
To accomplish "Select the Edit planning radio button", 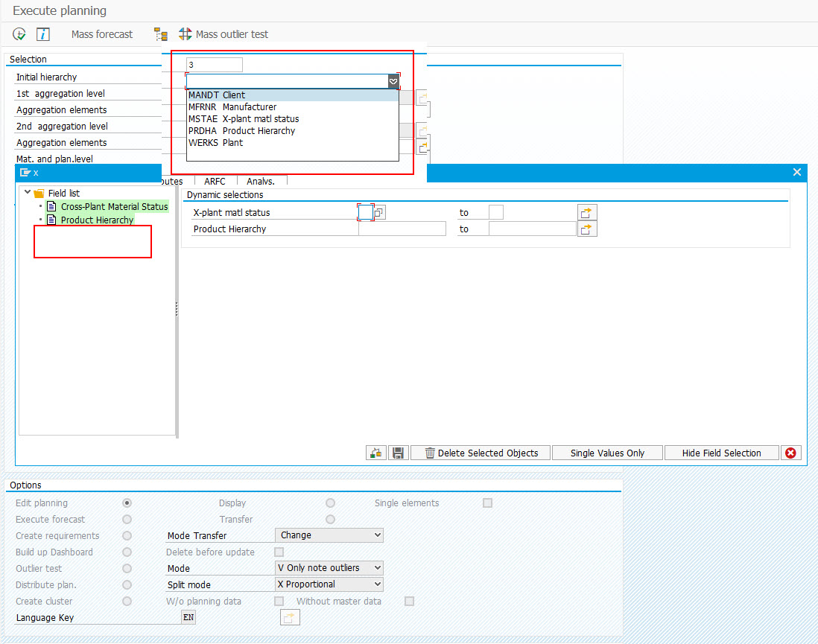I will (127, 503).
